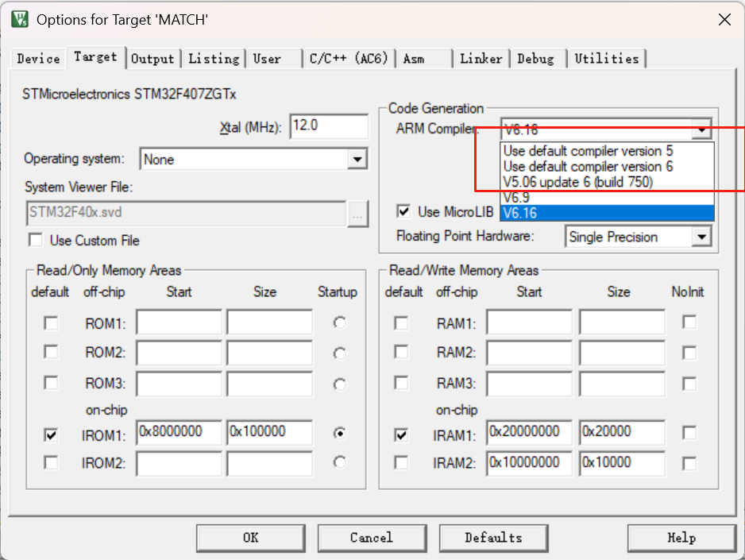Click the ARM Compiler dropdown arrow

coord(702,129)
